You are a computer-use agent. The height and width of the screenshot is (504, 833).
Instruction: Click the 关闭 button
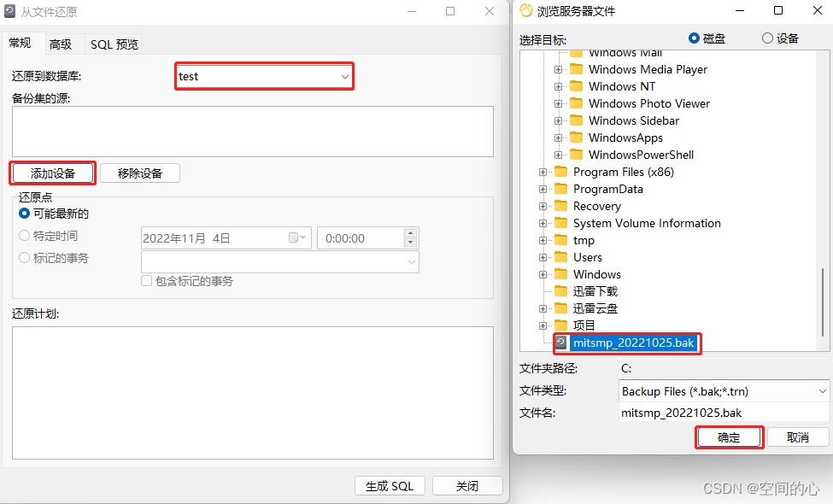467,486
